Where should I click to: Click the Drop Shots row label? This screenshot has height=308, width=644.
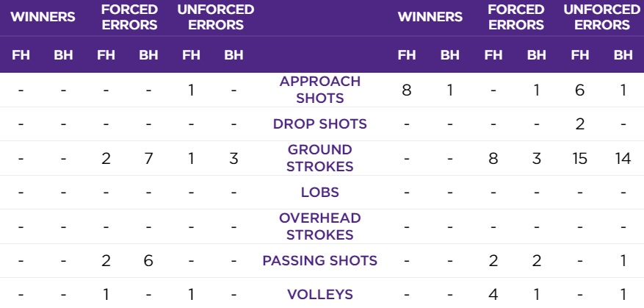pos(319,123)
